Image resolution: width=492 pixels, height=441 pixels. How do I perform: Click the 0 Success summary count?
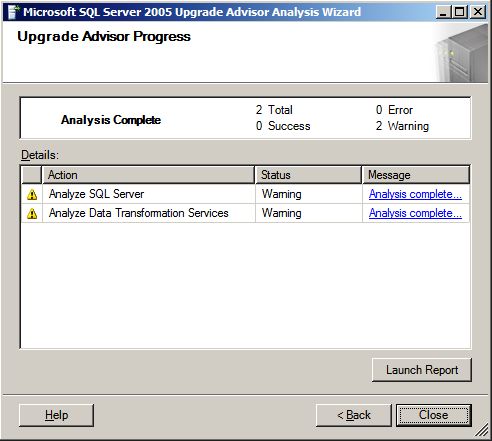[283, 126]
